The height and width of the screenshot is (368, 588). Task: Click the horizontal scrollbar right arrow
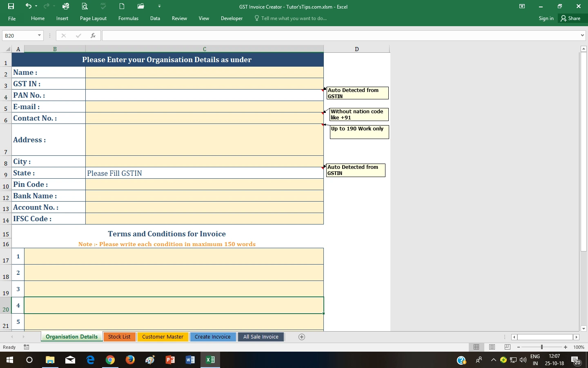pos(576,337)
